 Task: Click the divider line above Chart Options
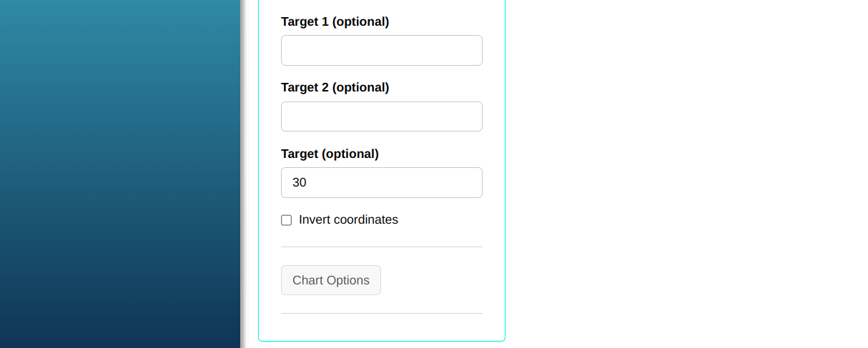381,247
